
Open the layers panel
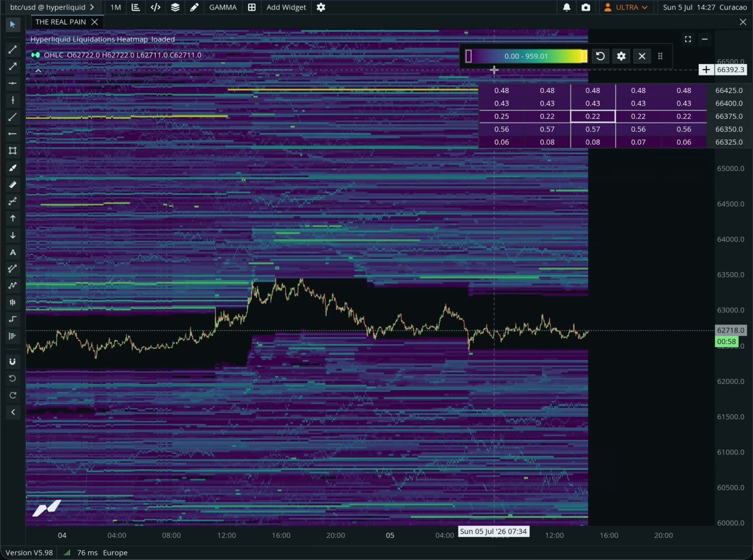(175, 8)
